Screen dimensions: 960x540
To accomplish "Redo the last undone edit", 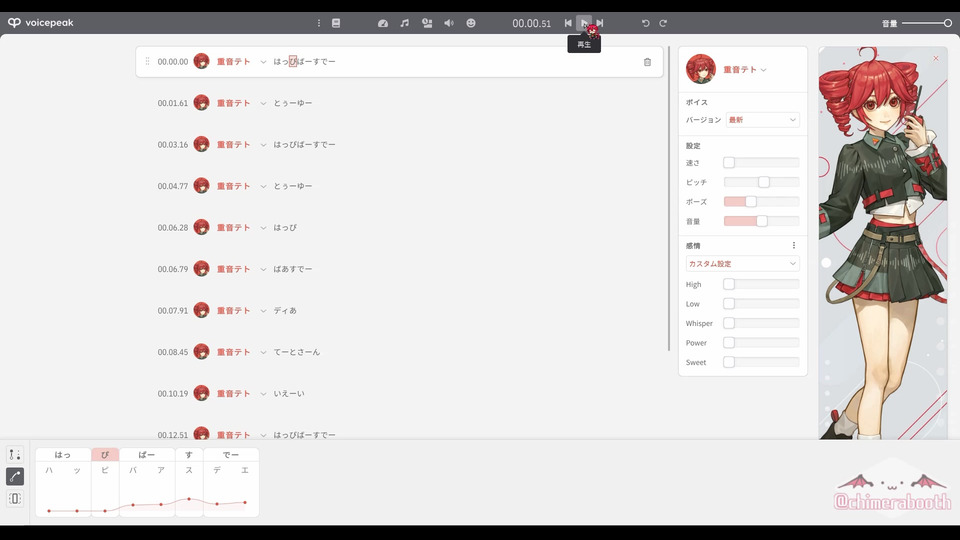I will [x=663, y=23].
